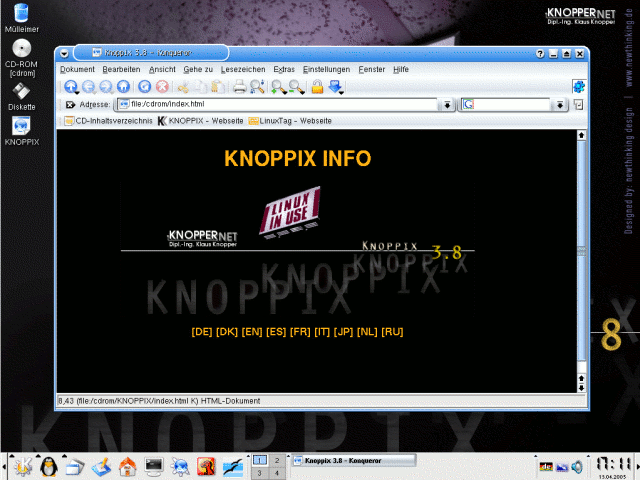Launch Konqueror from the panel icon
This screenshot has height=480, width=640.
click(180, 467)
